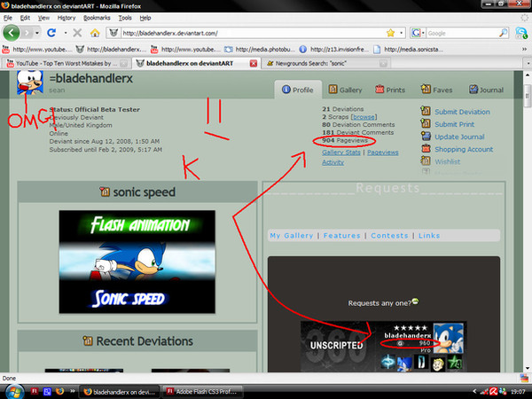Click the Submit Print link
532x399 pixels.
[454, 124]
